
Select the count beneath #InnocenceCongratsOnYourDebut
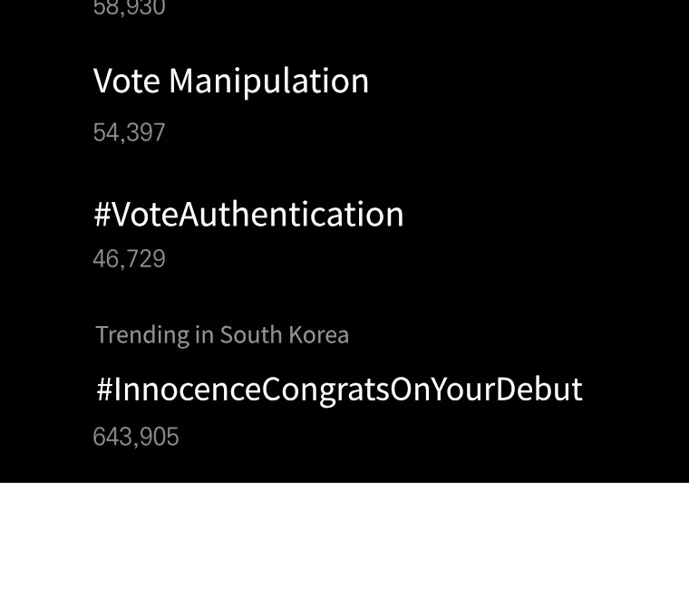tap(136, 437)
